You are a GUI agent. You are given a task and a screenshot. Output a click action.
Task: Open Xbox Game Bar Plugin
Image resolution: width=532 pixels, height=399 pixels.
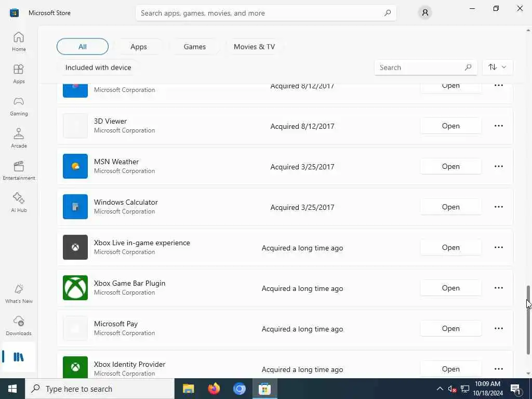pyautogui.click(x=450, y=288)
